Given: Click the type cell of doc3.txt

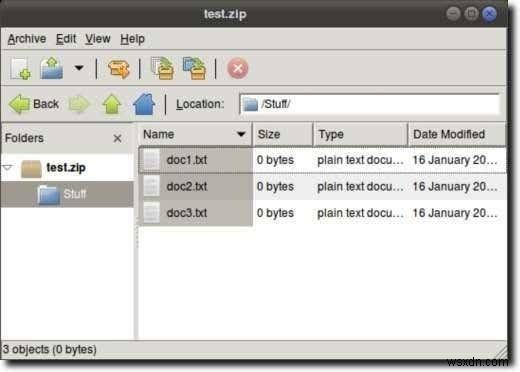Looking at the screenshot, I should 360,213.
